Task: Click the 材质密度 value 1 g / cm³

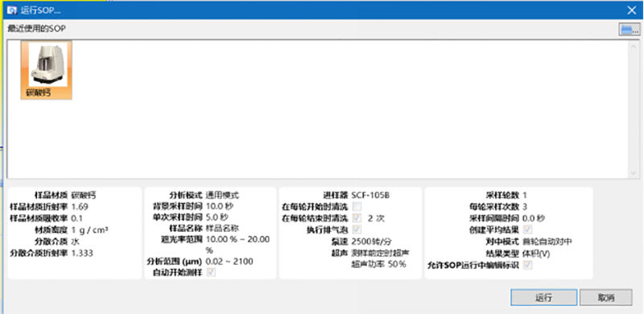Action: coord(89,229)
